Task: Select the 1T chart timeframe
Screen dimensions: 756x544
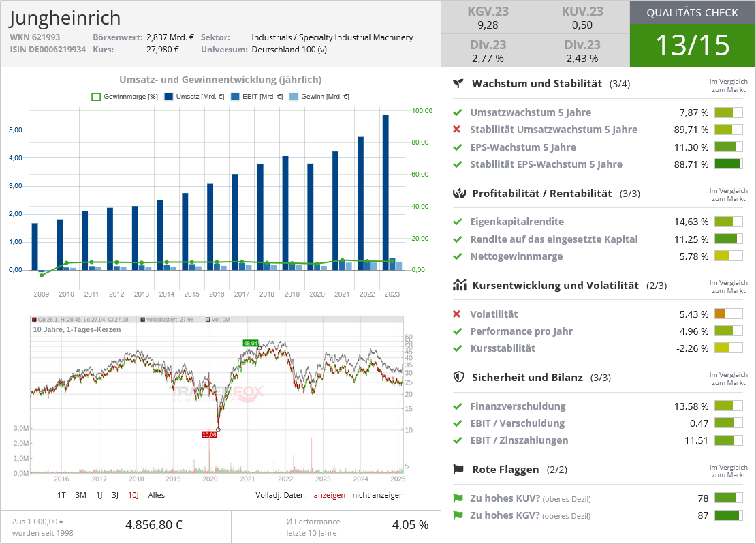Action: (61, 495)
